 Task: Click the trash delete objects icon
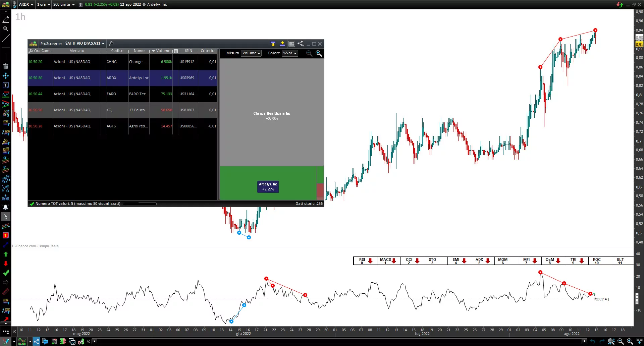pos(6,66)
